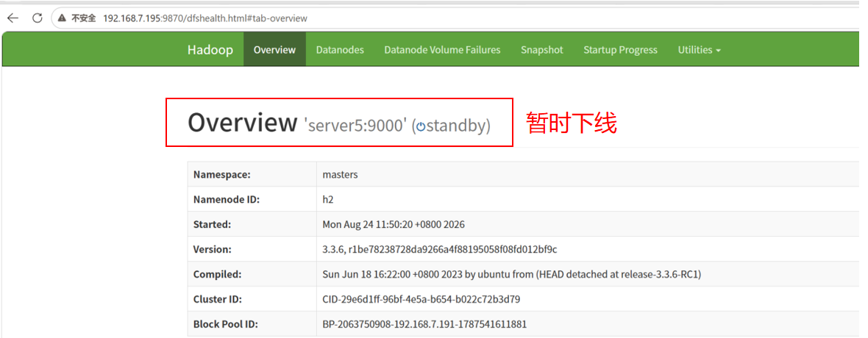
Task: Click the browser back arrow
Action: pyautogui.click(x=13, y=18)
